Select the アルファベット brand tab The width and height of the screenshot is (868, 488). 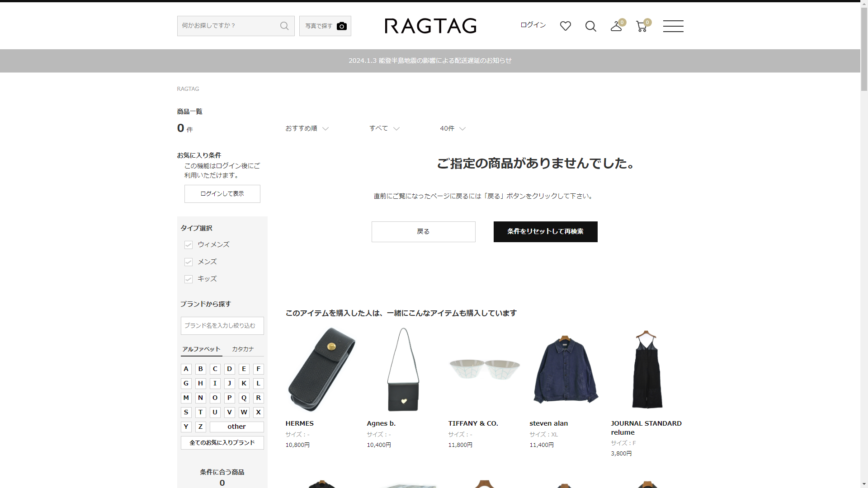click(x=201, y=349)
